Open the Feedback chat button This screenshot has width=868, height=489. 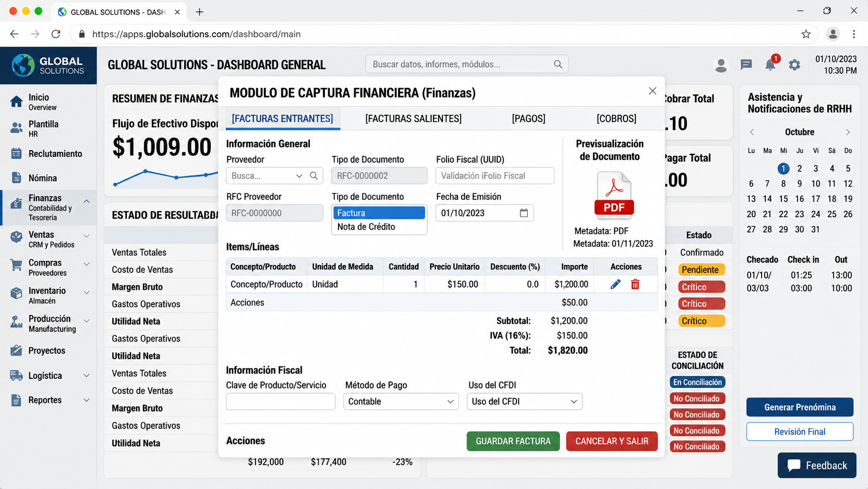[x=817, y=466]
